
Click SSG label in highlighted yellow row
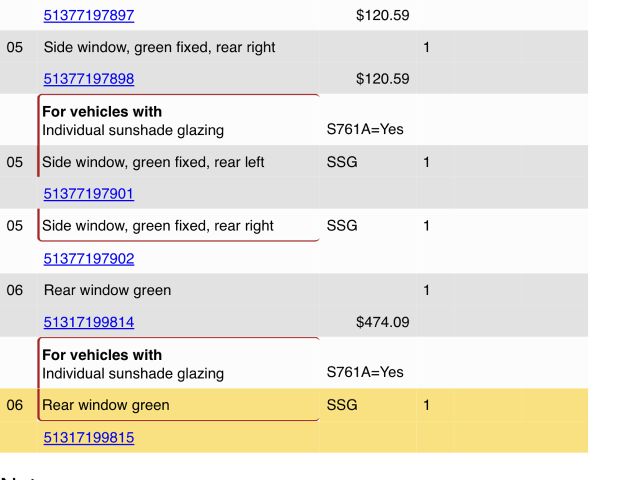[342, 405]
